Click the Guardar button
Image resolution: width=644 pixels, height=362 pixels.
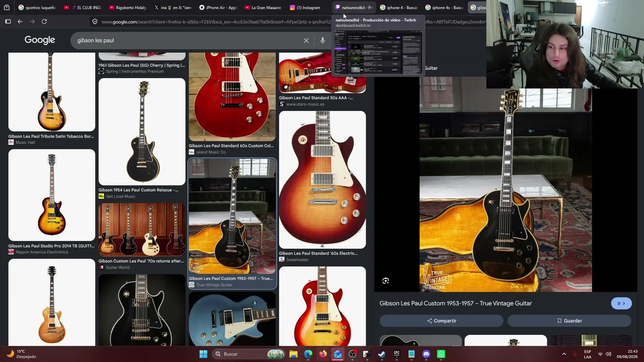pyautogui.click(x=569, y=321)
